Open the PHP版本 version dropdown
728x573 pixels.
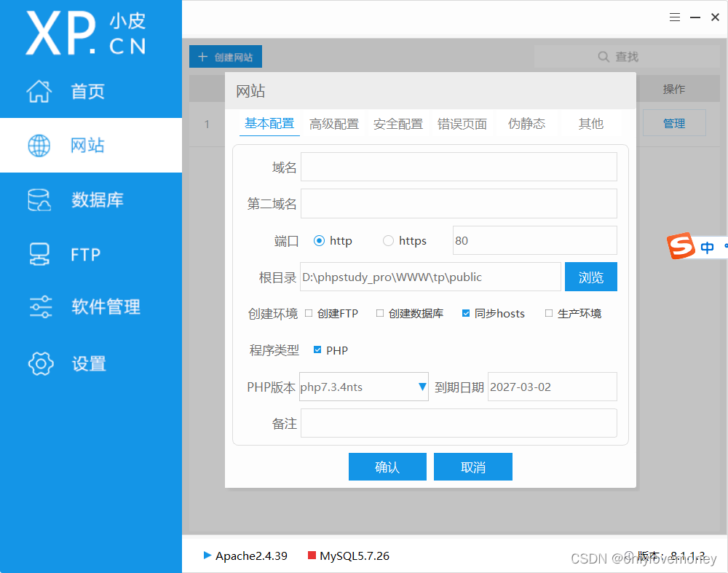click(x=422, y=387)
